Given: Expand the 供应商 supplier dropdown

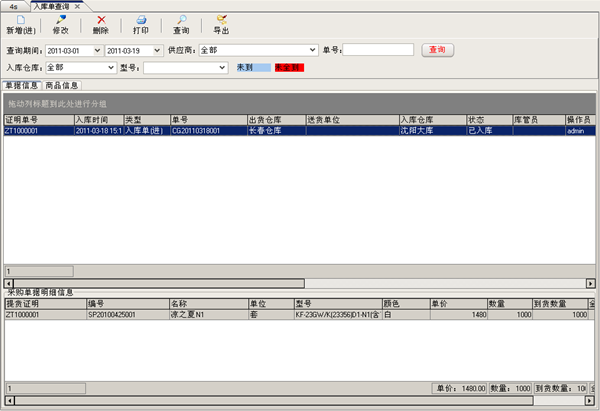Looking at the screenshot, I should point(311,50).
